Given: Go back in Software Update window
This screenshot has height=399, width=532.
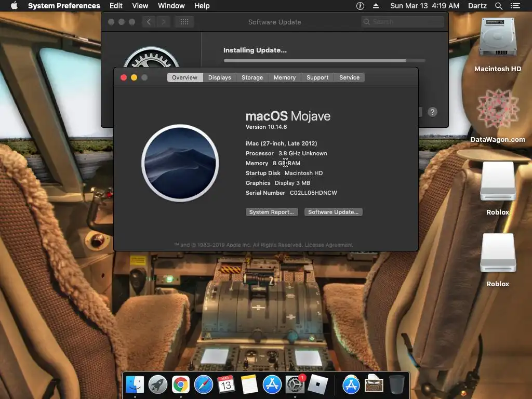Looking at the screenshot, I should 149,22.
